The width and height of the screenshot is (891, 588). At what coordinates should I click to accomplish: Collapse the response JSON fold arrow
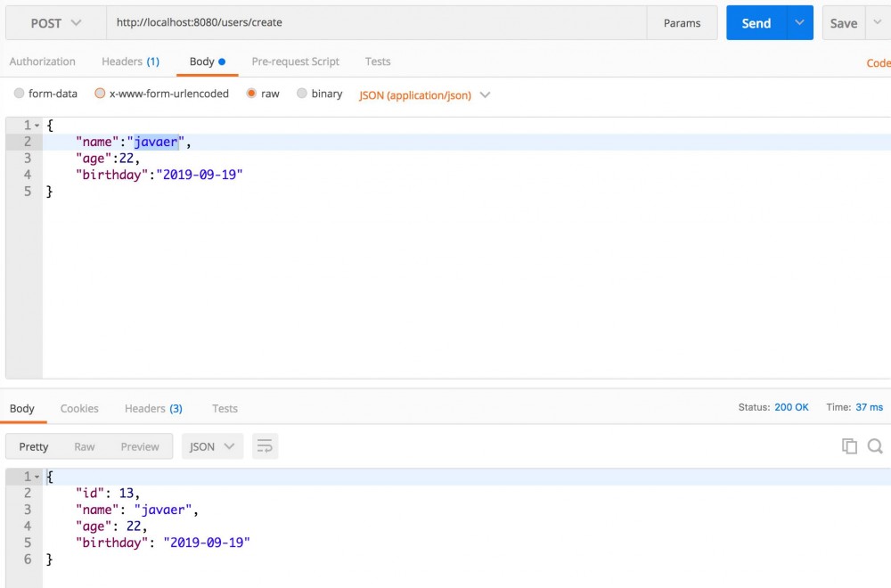(37, 477)
